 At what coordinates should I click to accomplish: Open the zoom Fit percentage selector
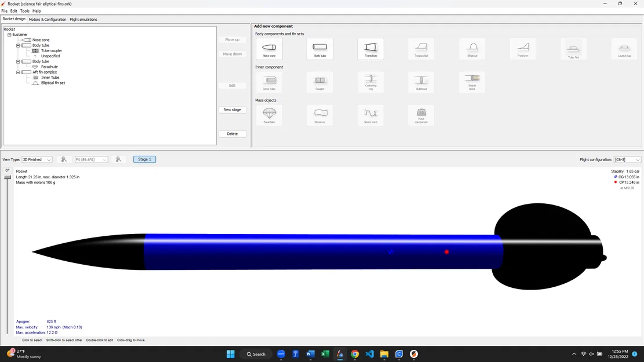coord(90,159)
